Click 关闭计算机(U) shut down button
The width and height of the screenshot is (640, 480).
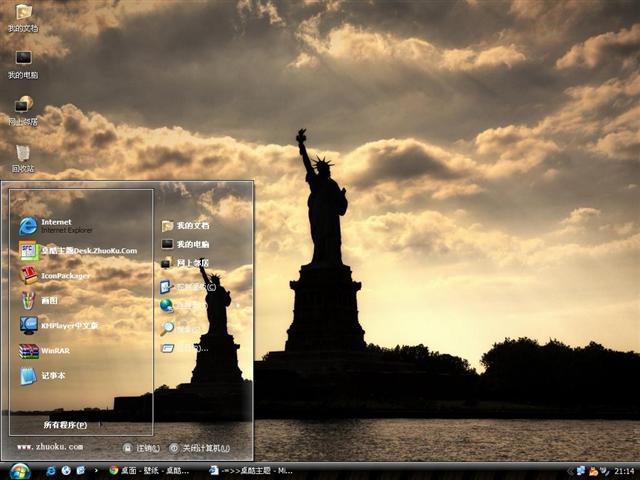pos(200,448)
